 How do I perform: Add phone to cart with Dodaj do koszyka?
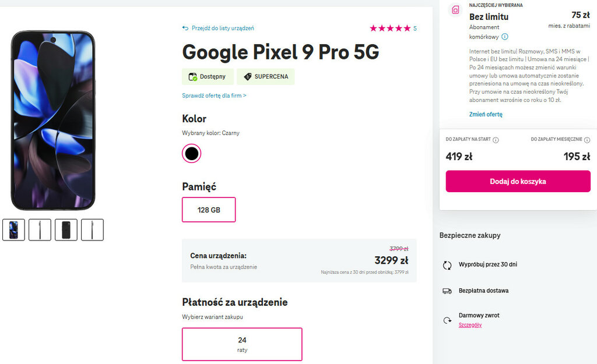coord(518,181)
